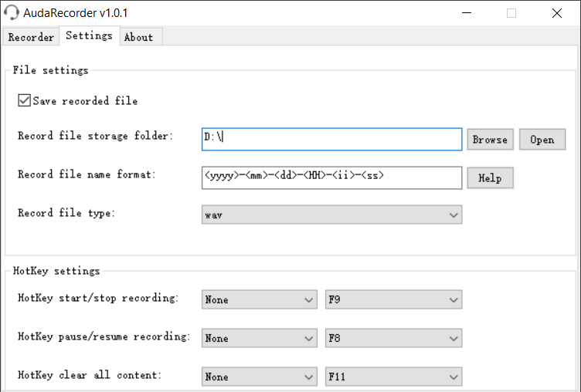Click Open button for storage folder
This screenshot has width=581, height=392.
[x=542, y=140]
